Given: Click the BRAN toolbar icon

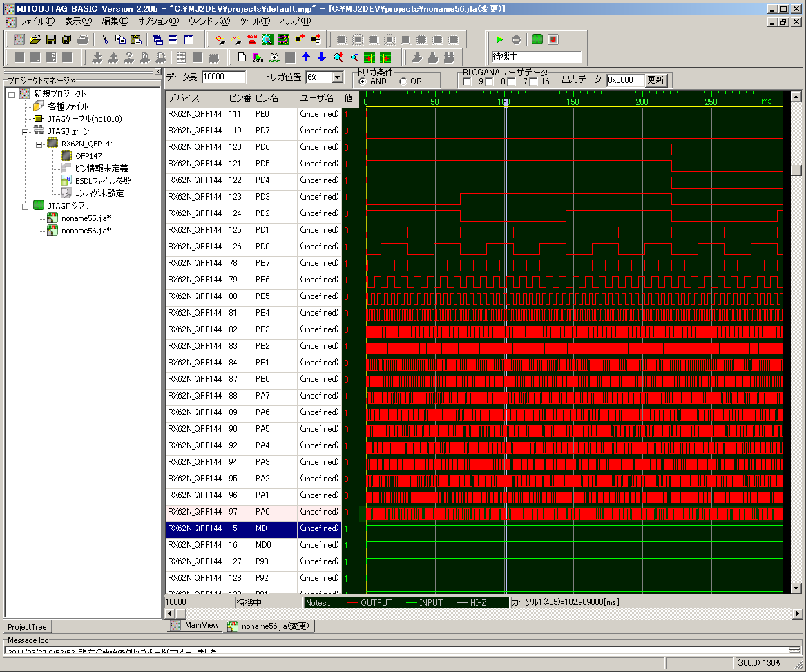Looking at the screenshot, I should click(x=258, y=57).
